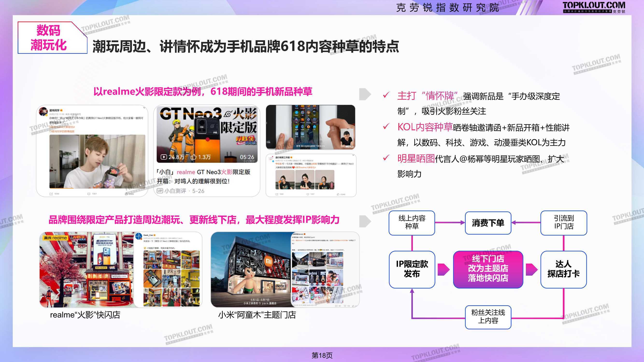644x362 pixels.
Task: Click the checkmark beside 明星晒图
Action: (386, 158)
